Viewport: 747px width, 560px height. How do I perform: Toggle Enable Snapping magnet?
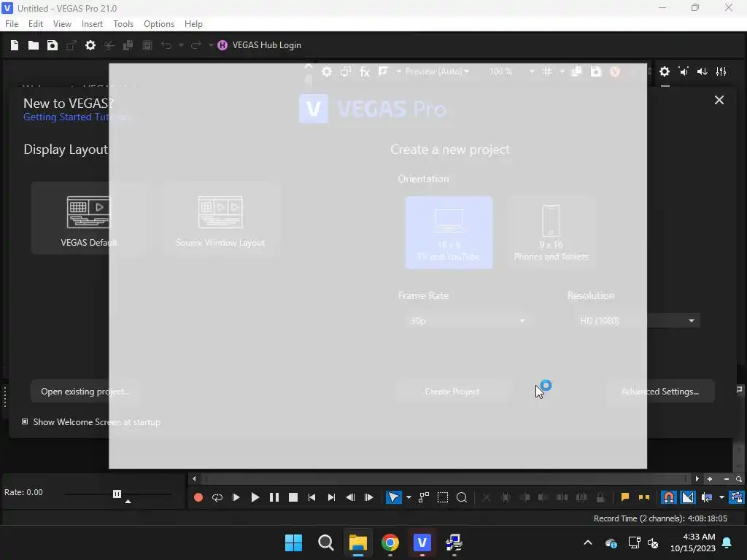coord(669,497)
